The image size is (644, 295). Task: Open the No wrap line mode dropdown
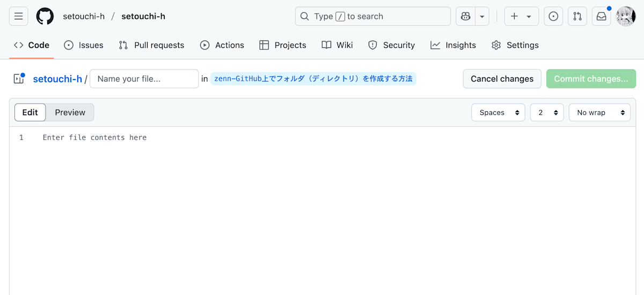coord(599,112)
